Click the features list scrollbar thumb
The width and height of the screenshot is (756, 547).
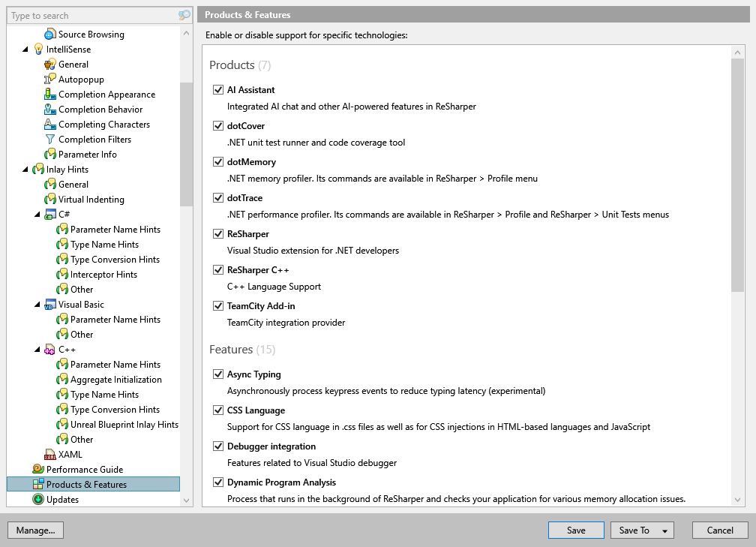click(737, 175)
